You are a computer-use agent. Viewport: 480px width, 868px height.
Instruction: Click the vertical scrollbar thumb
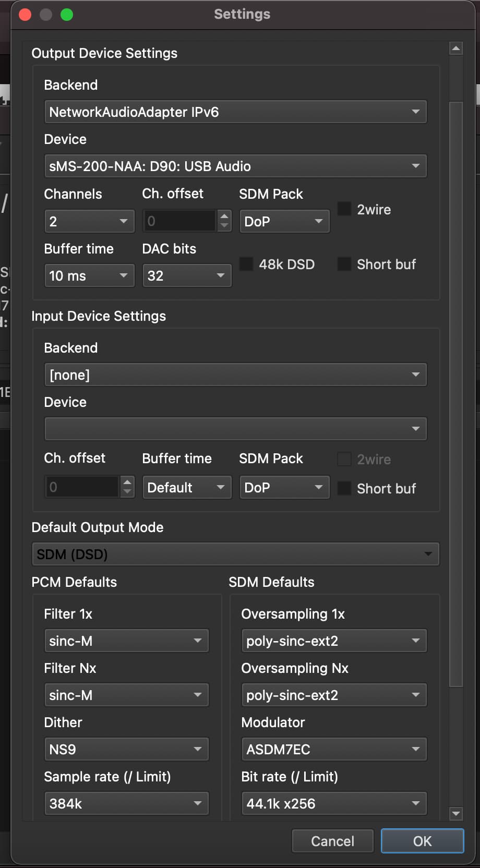[456, 394]
